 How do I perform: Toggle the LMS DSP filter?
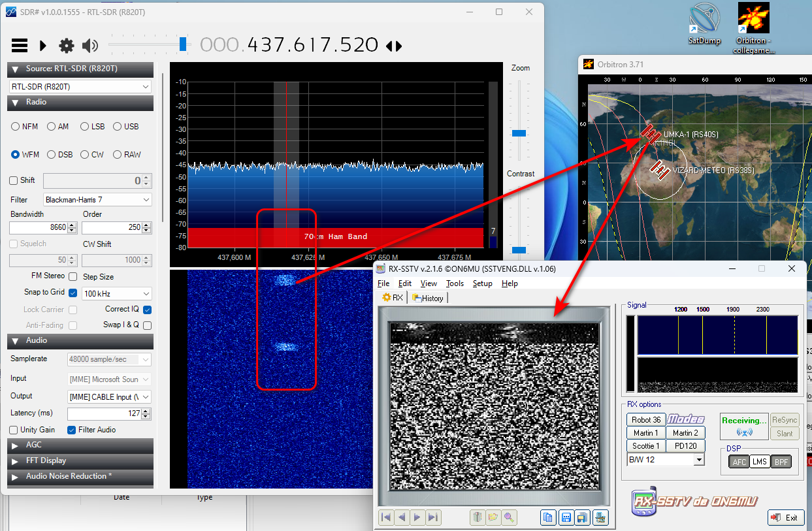pyautogui.click(x=760, y=462)
